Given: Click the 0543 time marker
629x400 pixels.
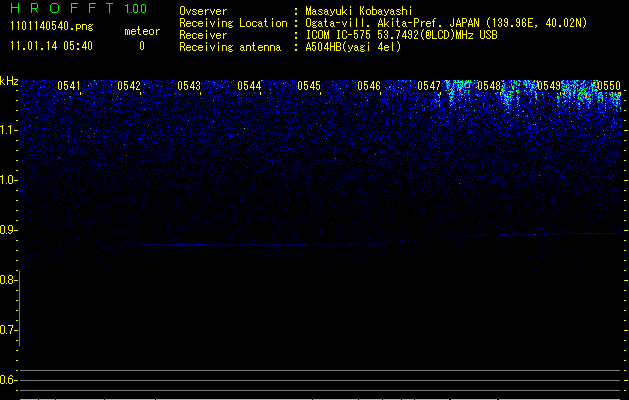Looking at the screenshot, I should (x=189, y=86).
